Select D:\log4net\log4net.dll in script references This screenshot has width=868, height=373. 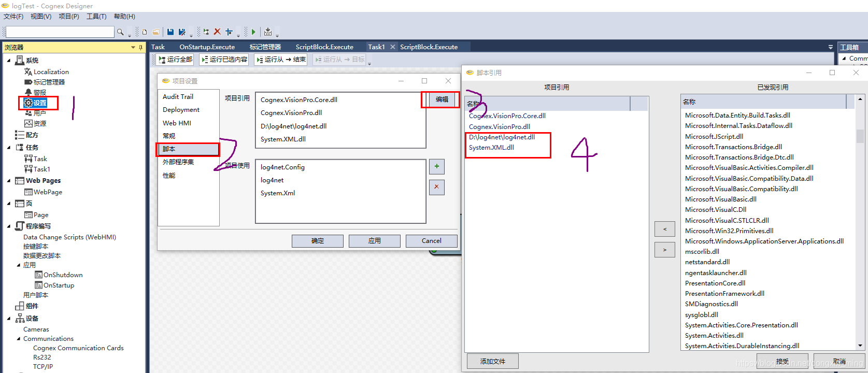(x=502, y=137)
